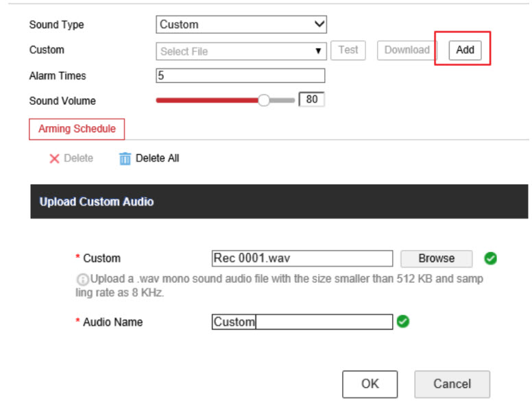Click the green checkmark beside Audio Name
This screenshot has height=405, width=532.
tap(403, 321)
